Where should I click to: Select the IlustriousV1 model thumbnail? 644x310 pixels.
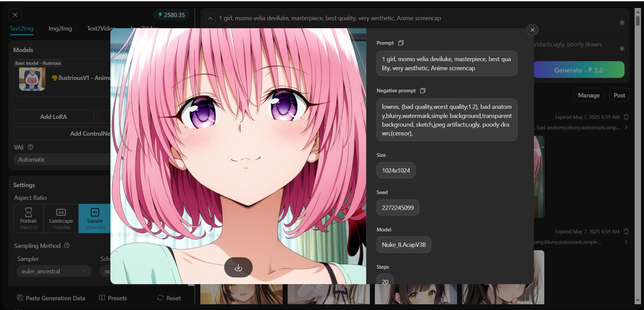point(32,79)
